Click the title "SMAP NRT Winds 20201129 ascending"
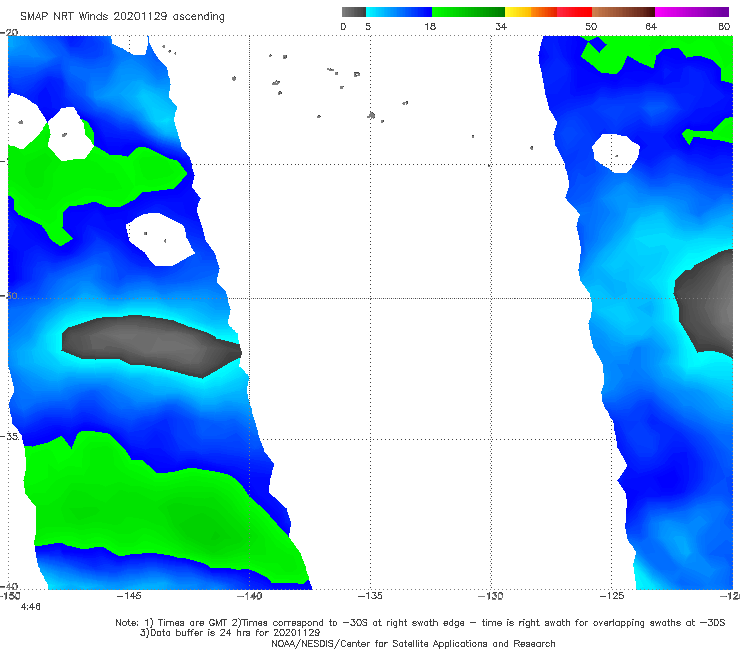 pos(122,16)
